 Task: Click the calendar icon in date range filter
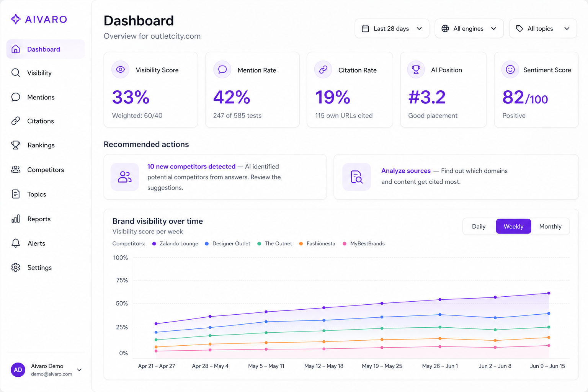point(366,29)
